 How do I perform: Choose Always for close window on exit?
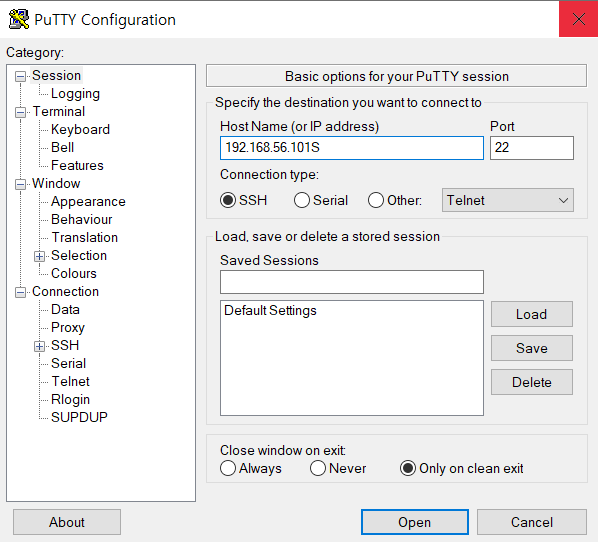pyautogui.click(x=228, y=468)
